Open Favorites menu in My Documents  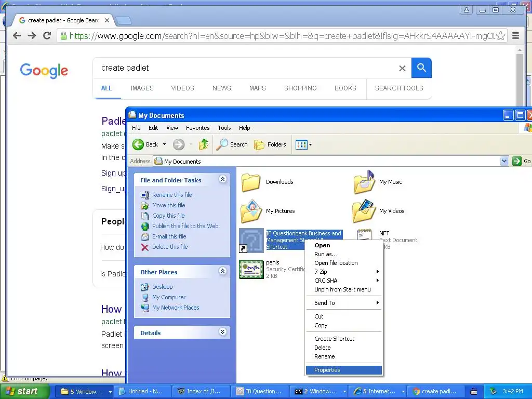197,128
